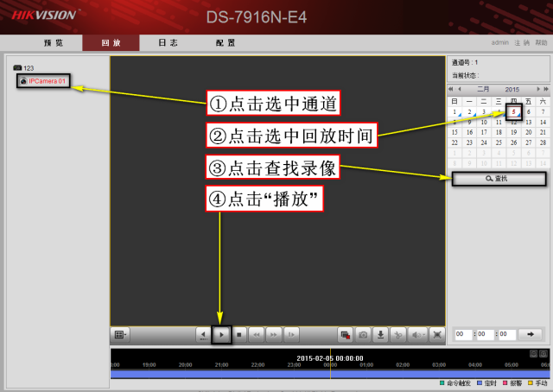Click the green 命令触发 legend swatch
Image resolution: width=553 pixels, height=392 pixels.
(x=442, y=383)
